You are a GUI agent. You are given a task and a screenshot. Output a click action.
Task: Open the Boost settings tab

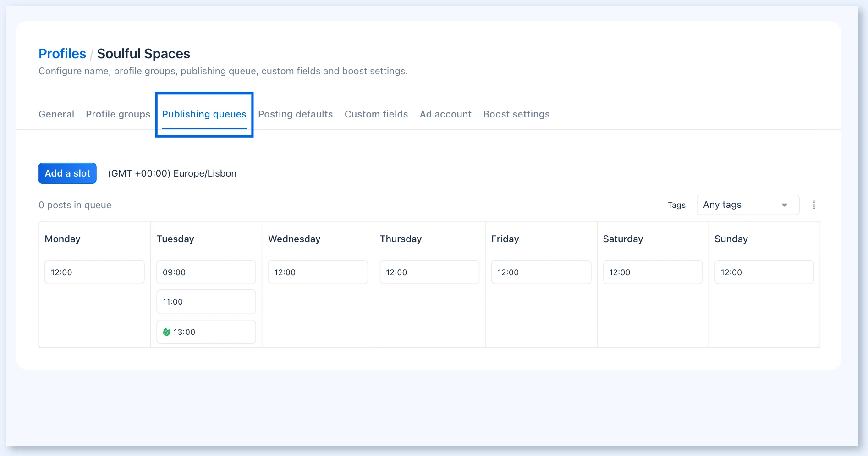point(516,114)
